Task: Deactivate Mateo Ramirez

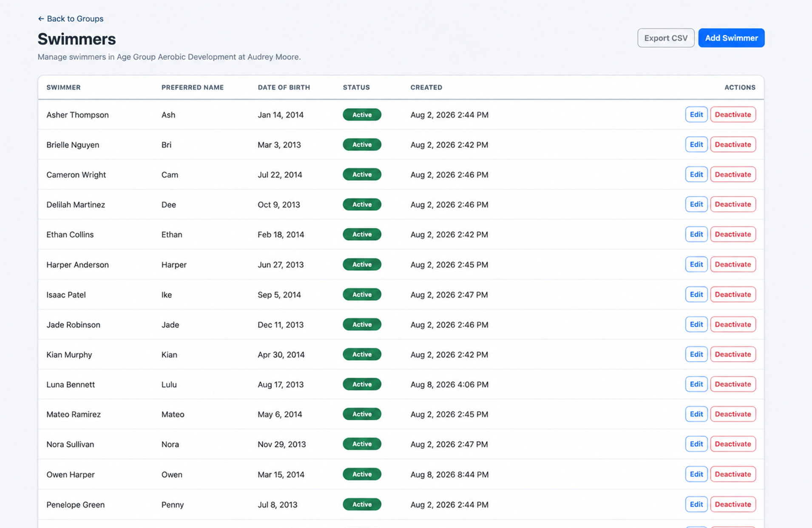Action: 733,414
